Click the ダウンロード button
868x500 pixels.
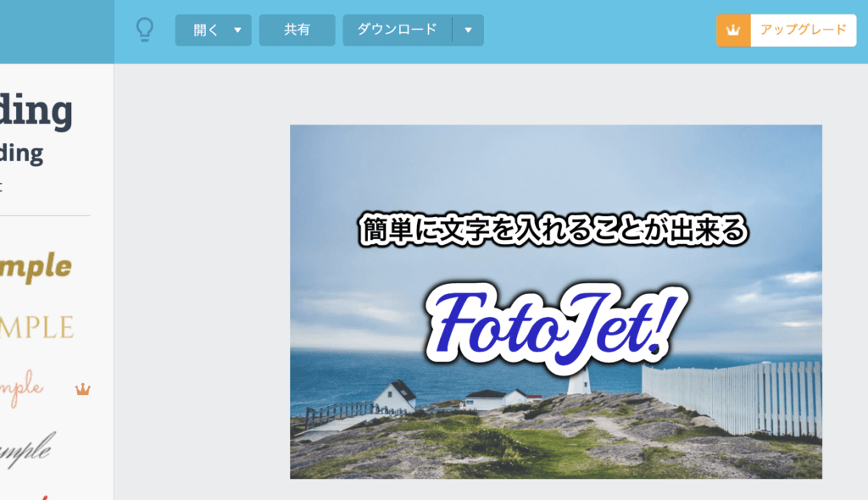click(398, 30)
